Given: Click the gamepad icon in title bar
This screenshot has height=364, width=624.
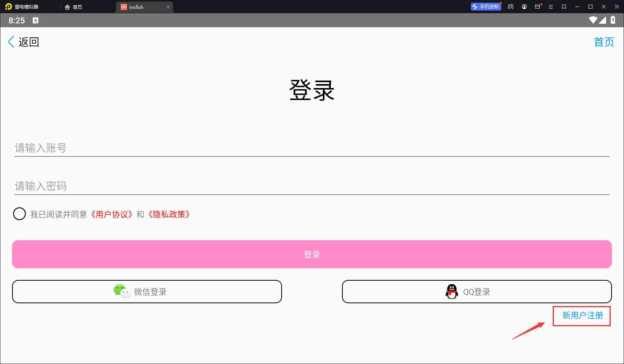Looking at the screenshot, I should tap(511, 7).
